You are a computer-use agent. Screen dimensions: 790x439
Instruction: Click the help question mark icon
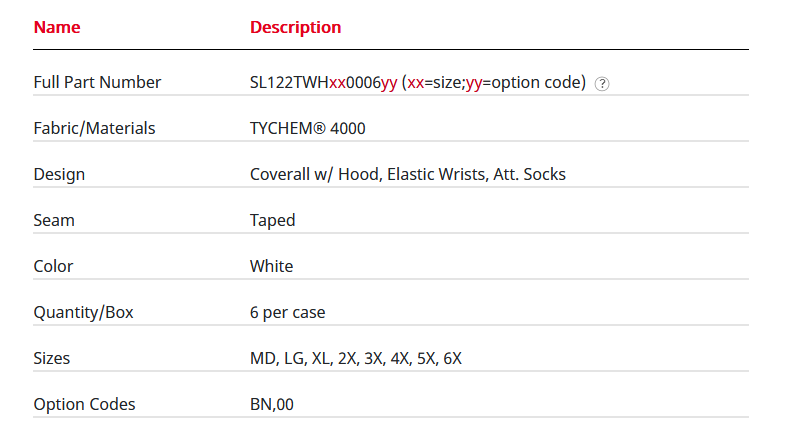(x=602, y=84)
